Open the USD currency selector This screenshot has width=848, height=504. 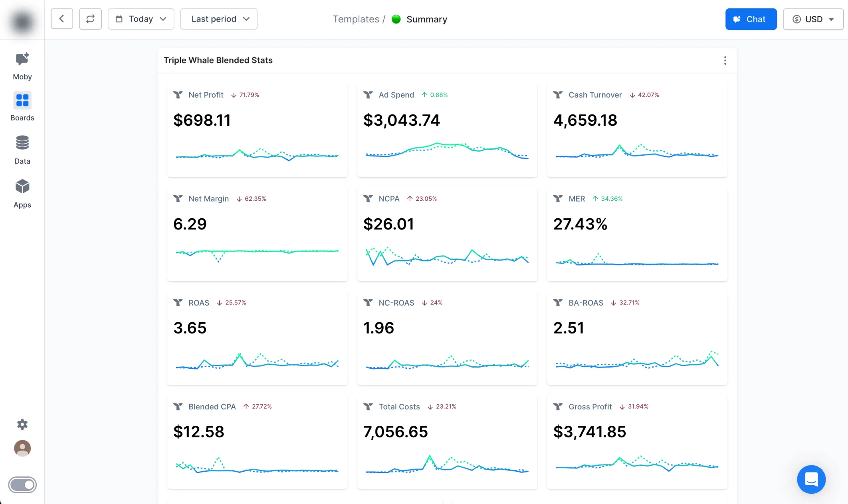(x=813, y=19)
